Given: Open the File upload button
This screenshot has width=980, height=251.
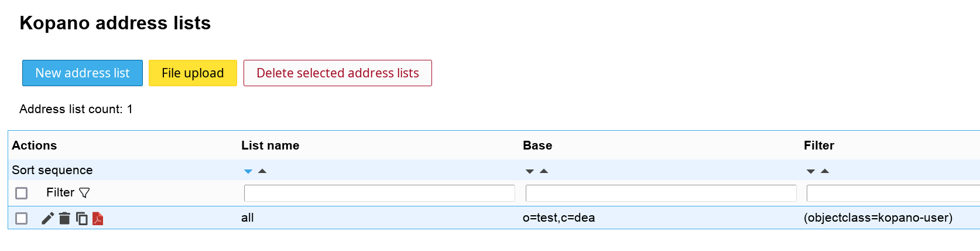Looking at the screenshot, I should click(193, 73).
